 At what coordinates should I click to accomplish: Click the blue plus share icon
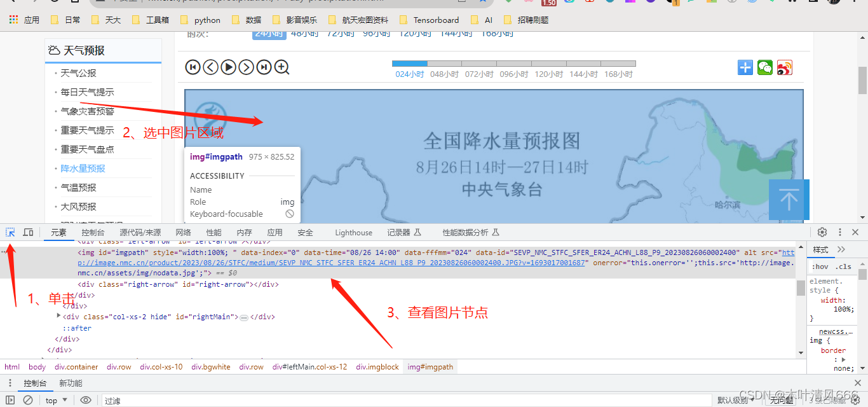[x=745, y=67]
